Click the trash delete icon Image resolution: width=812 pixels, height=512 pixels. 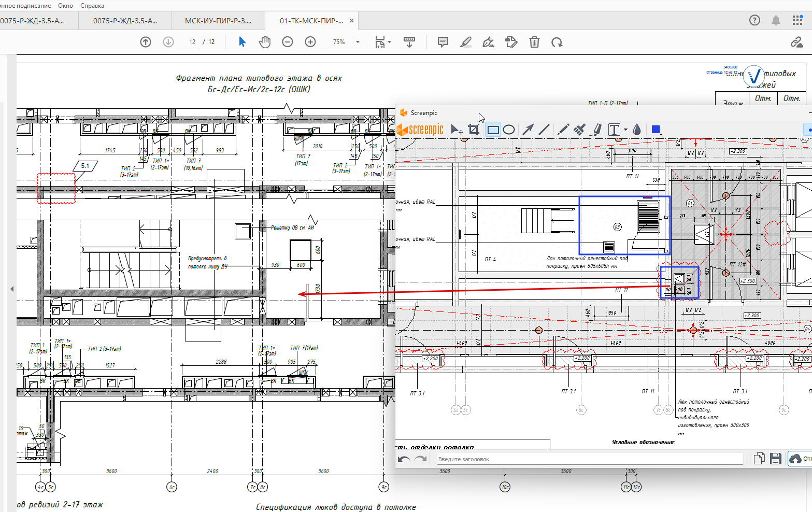coord(534,42)
